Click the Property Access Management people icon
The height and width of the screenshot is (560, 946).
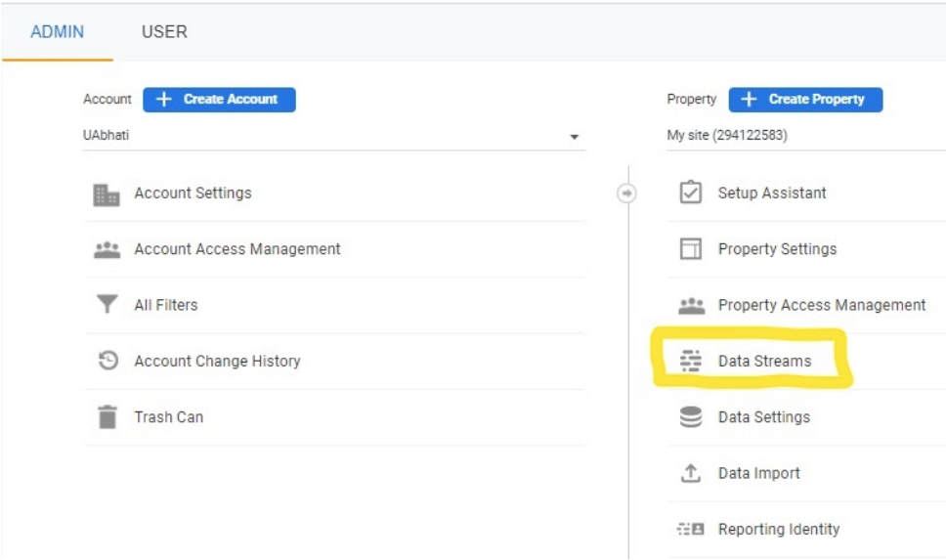point(691,306)
